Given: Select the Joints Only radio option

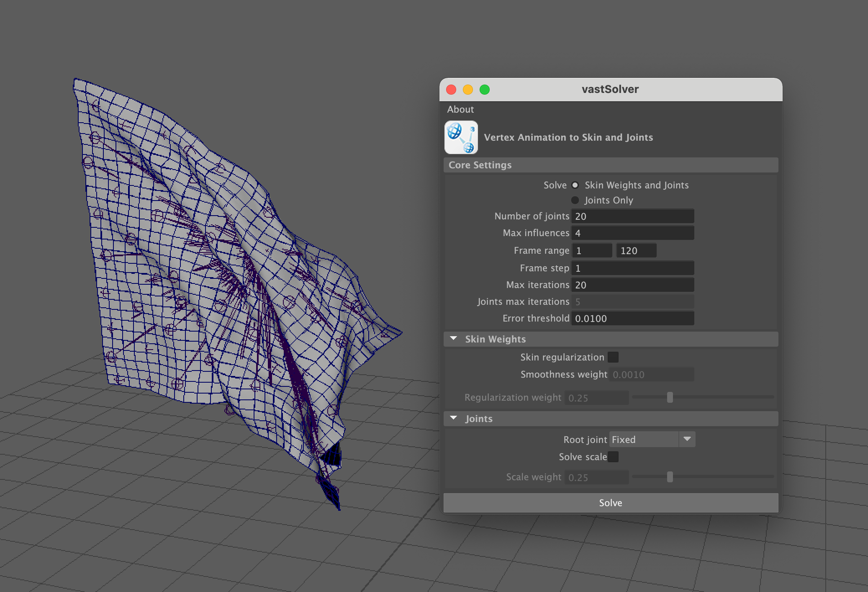Looking at the screenshot, I should (x=575, y=200).
